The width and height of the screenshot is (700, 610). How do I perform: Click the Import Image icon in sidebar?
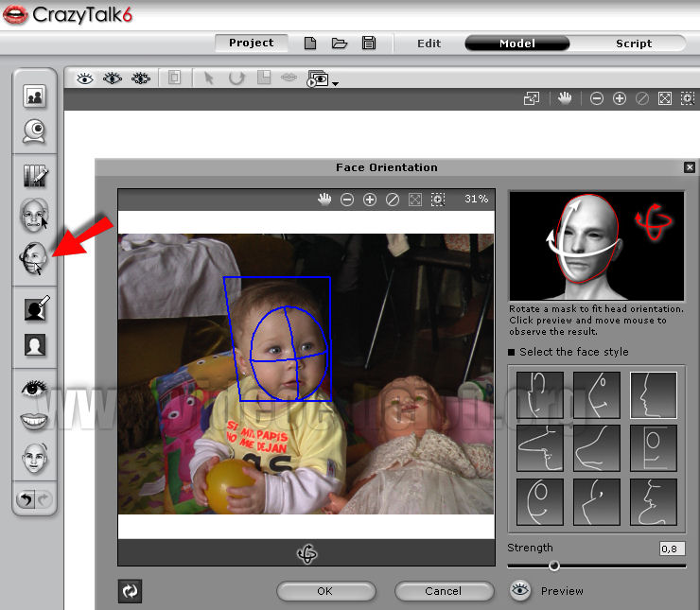[35, 96]
